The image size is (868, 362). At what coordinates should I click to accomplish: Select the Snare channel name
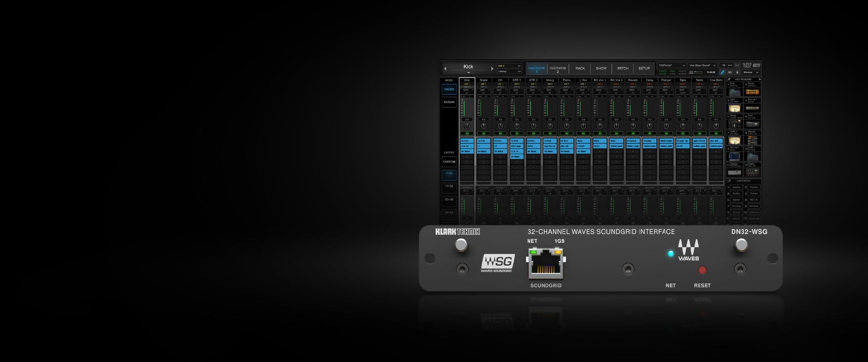[x=484, y=80]
